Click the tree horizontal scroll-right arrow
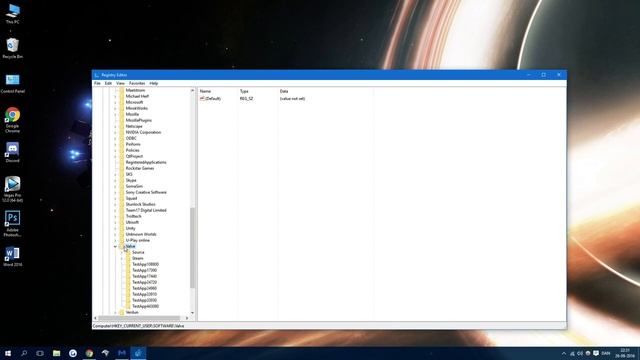Image resolution: width=640 pixels, height=360 pixels. (187, 318)
